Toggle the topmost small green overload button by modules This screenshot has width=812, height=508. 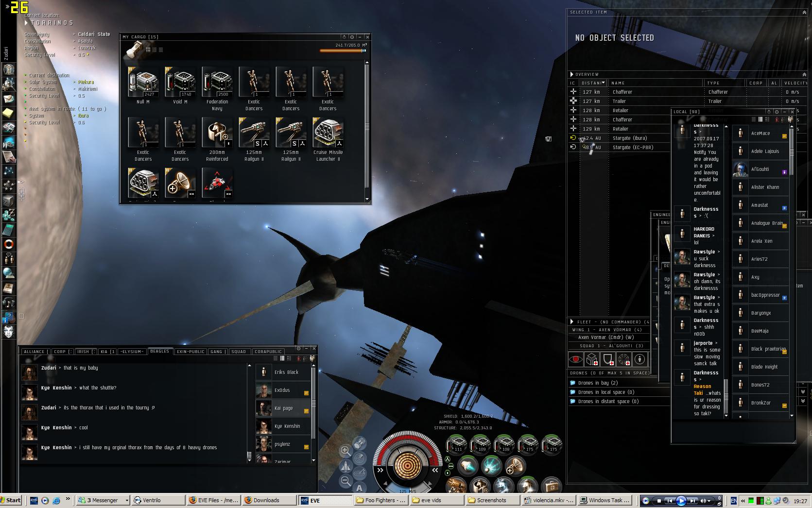(448, 458)
